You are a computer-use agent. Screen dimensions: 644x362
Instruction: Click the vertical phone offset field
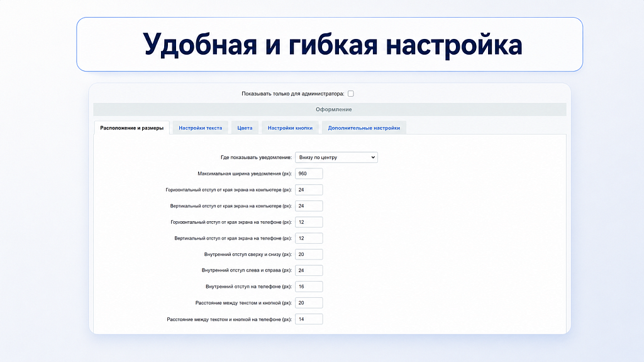click(x=309, y=238)
